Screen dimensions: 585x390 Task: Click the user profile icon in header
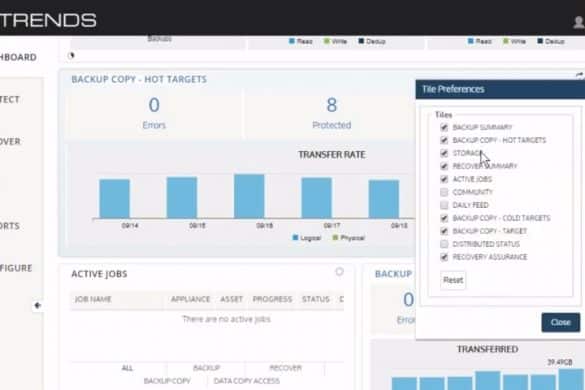pyautogui.click(x=579, y=22)
